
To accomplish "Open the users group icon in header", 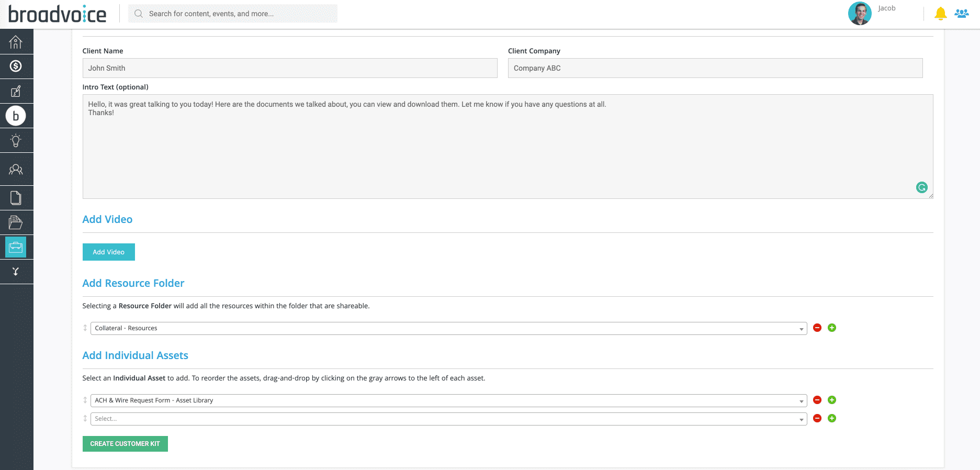I will click(961, 14).
